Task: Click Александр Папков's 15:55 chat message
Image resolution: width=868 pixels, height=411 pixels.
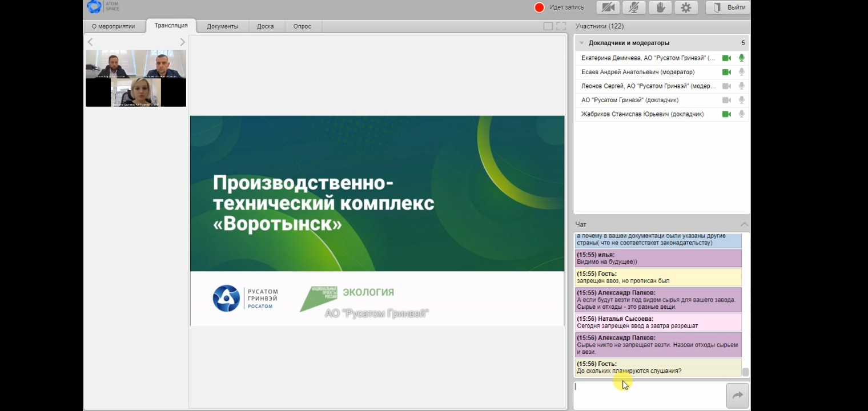Action: pos(658,300)
